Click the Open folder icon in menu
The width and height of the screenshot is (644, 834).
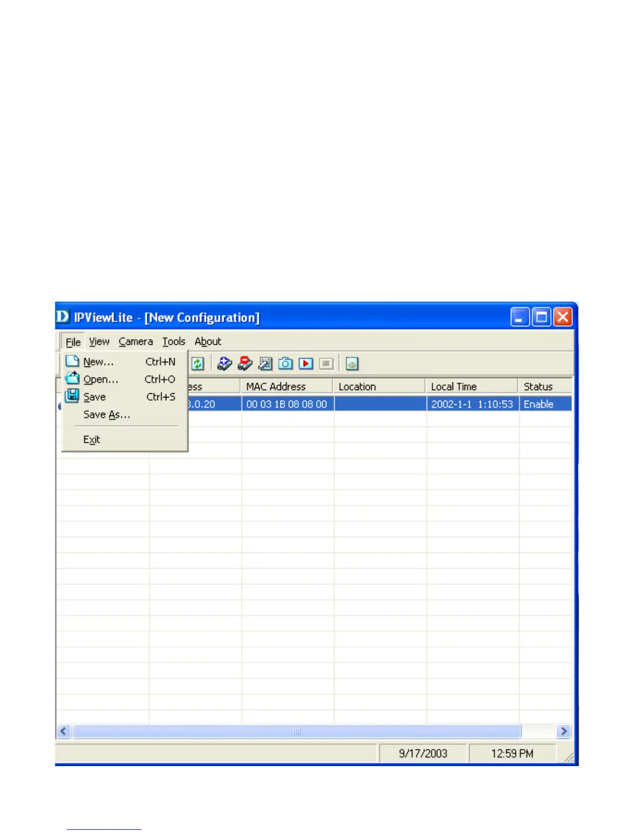click(72, 378)
